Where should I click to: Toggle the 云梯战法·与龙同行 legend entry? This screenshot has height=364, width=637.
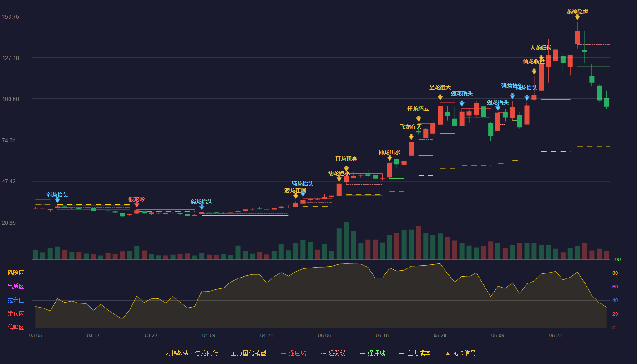215,353
